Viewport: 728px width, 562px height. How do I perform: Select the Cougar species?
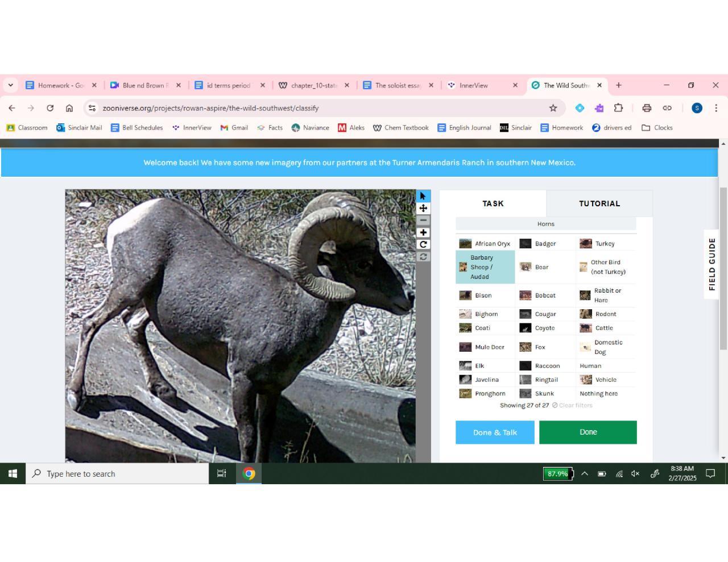545,314
